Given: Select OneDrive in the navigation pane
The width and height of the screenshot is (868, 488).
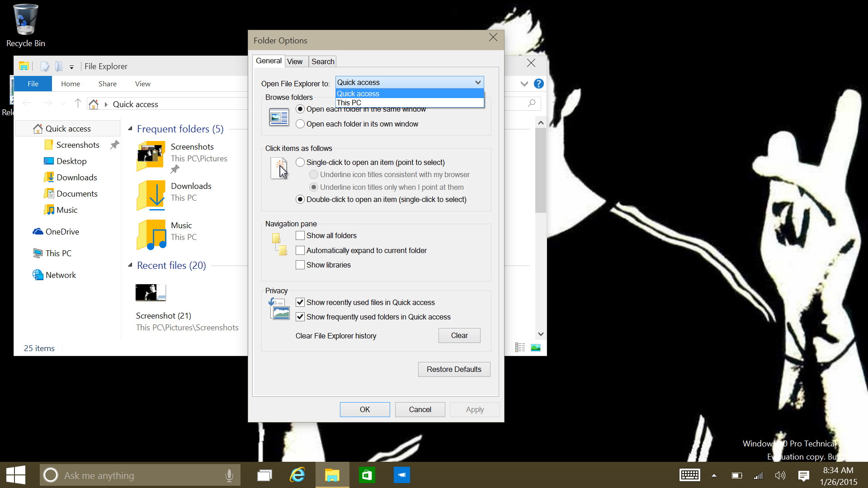Looking at the screenshot, I should tap(62, 231).
